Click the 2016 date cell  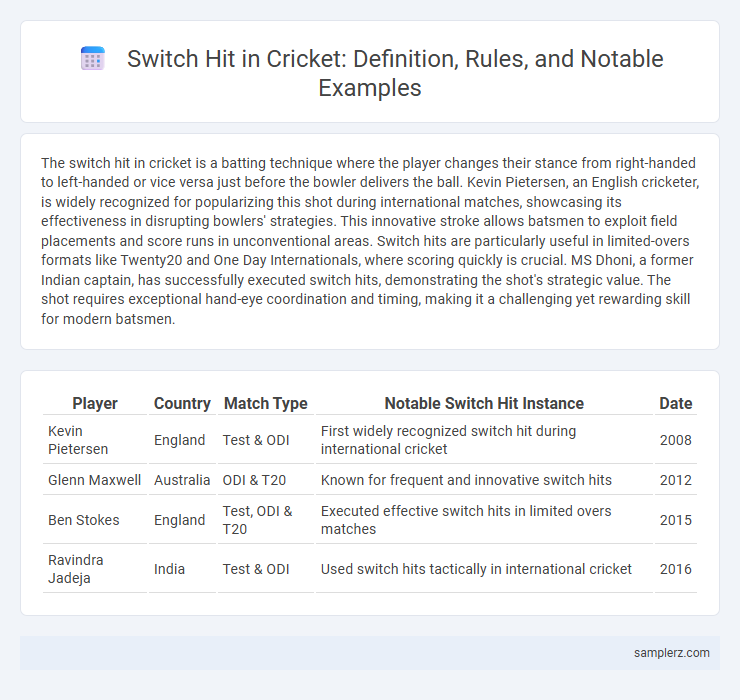click(x=676, y=569)
